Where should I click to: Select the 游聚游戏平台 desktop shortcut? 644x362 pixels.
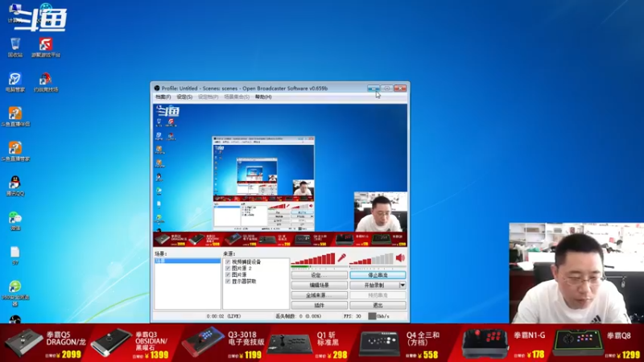pos(46,47)
